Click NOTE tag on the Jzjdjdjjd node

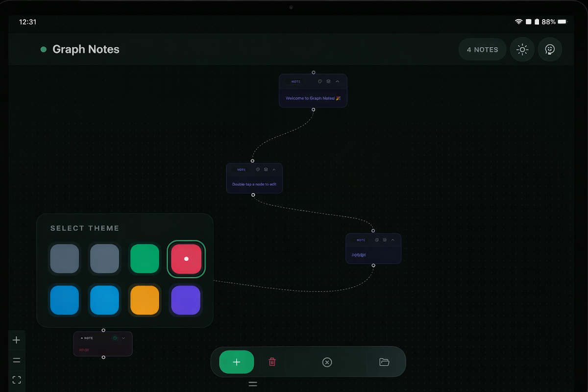pos(361,240)
